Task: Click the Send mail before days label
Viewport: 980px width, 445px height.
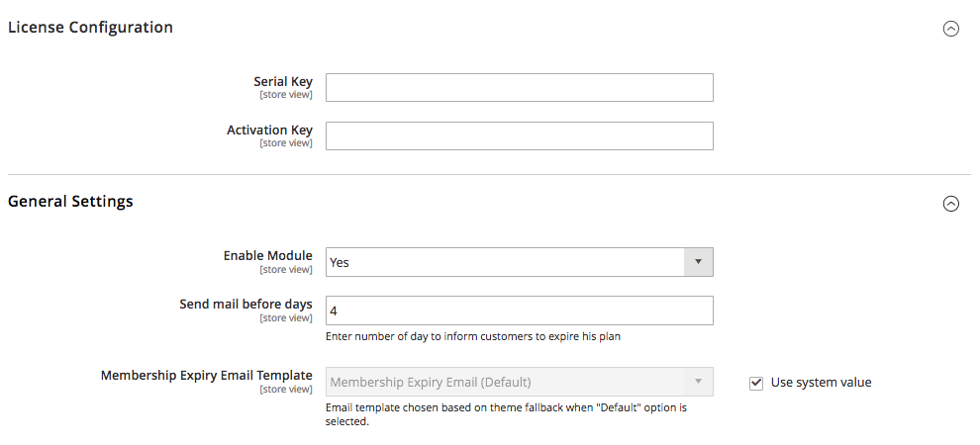Action: pyautogui.click(x=245, y=304)
